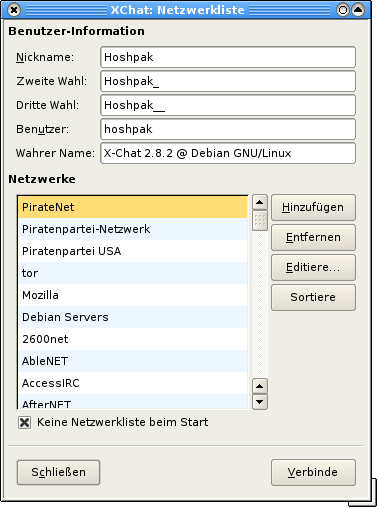Select the Mozilla network
The width and height of the screenshot is (378, 508).
[133, 295]
